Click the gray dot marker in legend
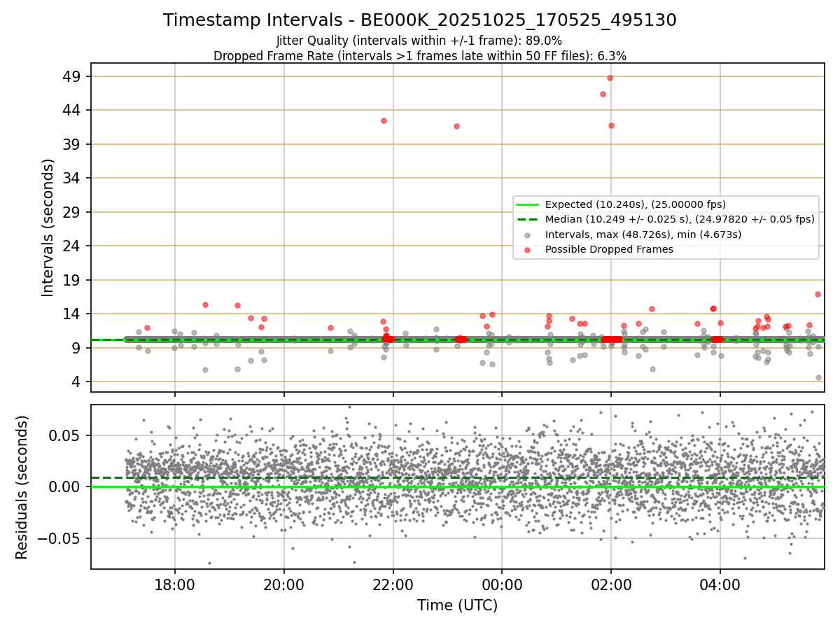Image resolution: width=840 pixels, height=630 pixels. coord(528,234)
